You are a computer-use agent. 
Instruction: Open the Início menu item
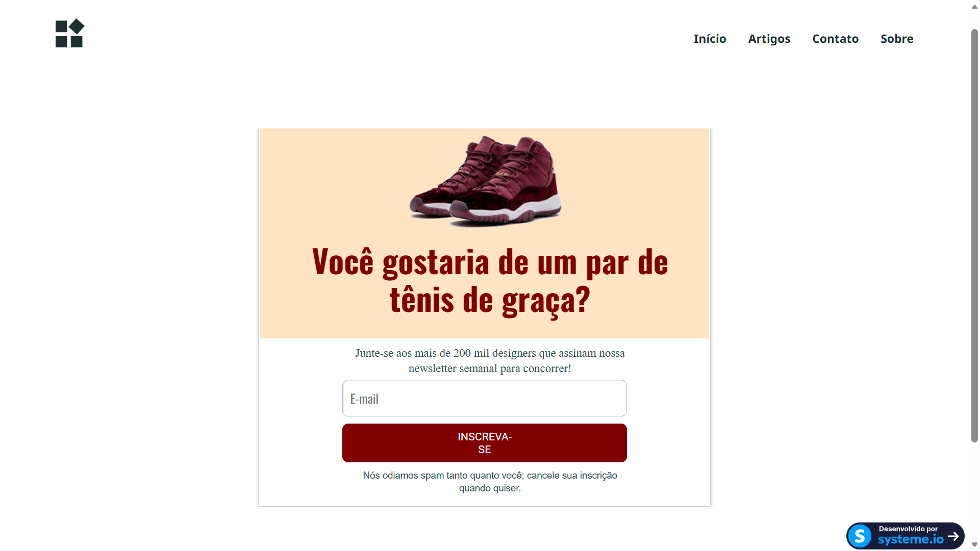[710, 39]
